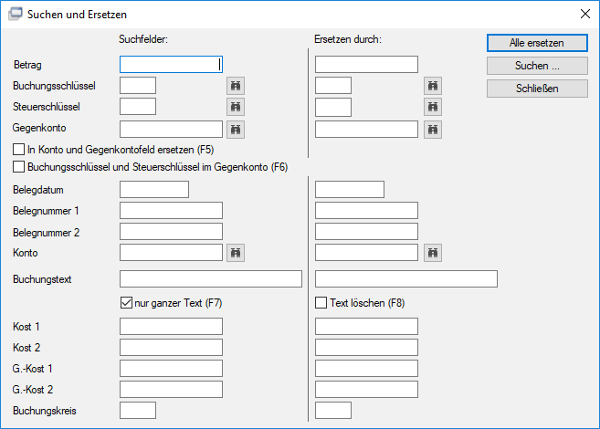This screenshot has height=429, width=600.
Task: Focus the Kost 1 search field
Action: 171,326
